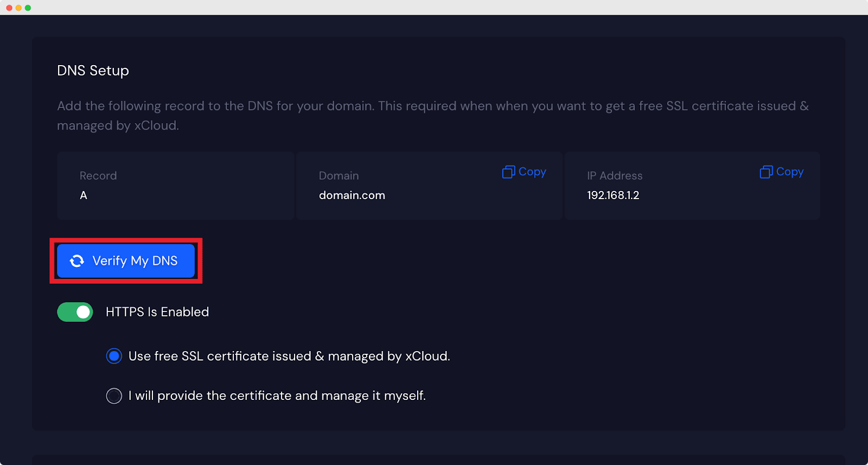Copy the IP Address value
The image size is (868, 465).
coord(782,172)
